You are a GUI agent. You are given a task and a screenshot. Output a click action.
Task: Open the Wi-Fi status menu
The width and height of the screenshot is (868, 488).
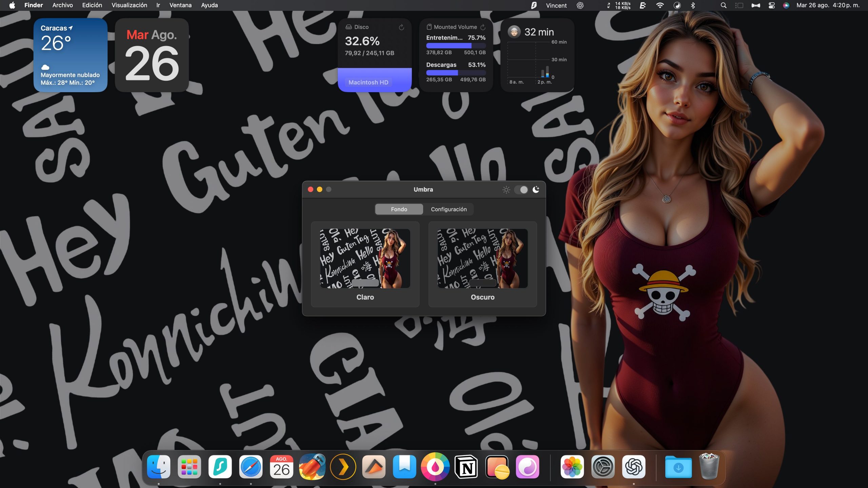tap(660, 5)
